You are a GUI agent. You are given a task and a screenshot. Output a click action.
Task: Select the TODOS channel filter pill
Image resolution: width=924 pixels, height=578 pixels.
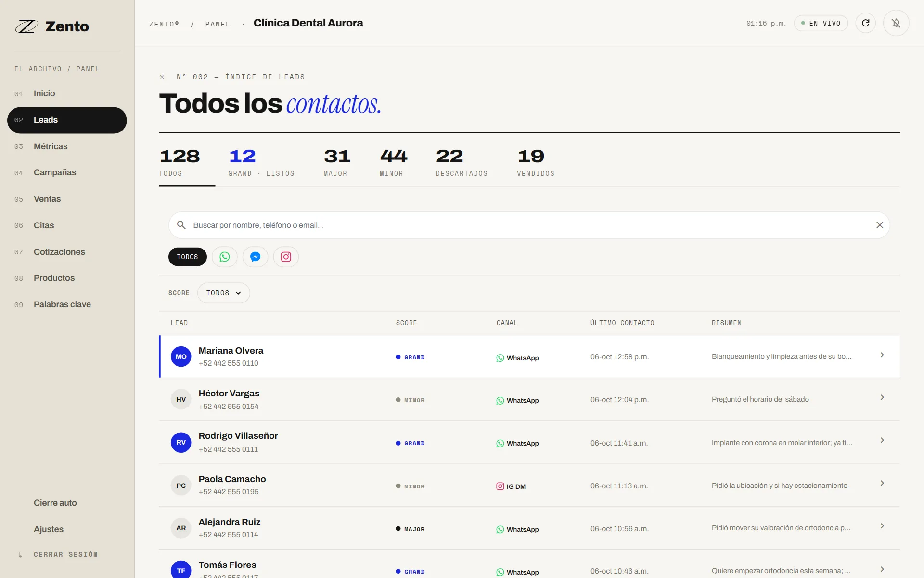188,257
